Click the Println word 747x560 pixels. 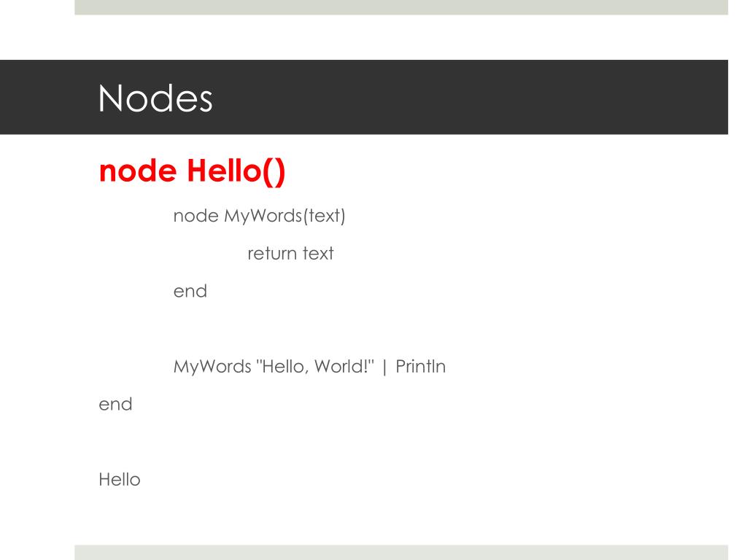[x=421, y=367]
